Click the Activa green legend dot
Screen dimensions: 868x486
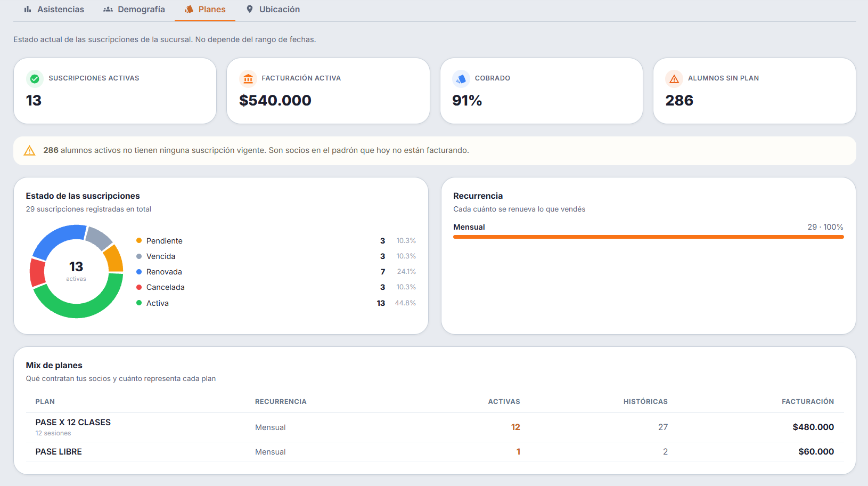139,303
